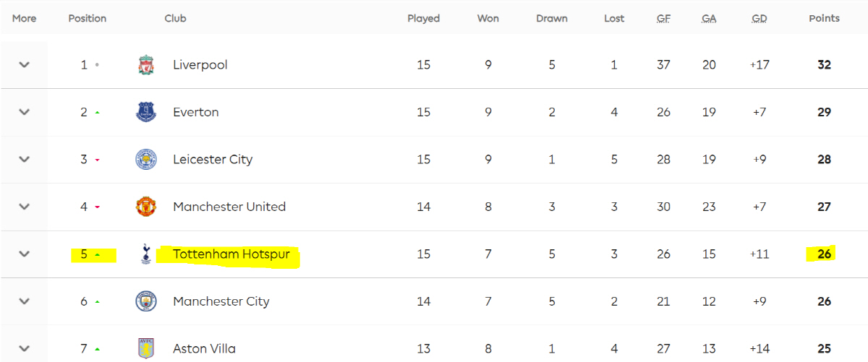Screen dimensions: 868x362
Task: Open the Aston Villa club name link
Action: (204, 348)
